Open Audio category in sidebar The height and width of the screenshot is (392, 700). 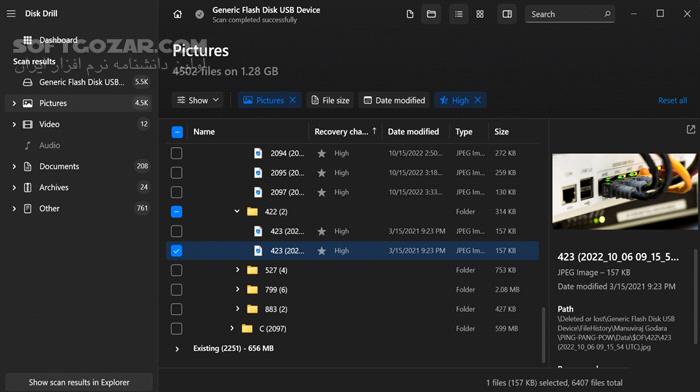[x=79, y=145]
